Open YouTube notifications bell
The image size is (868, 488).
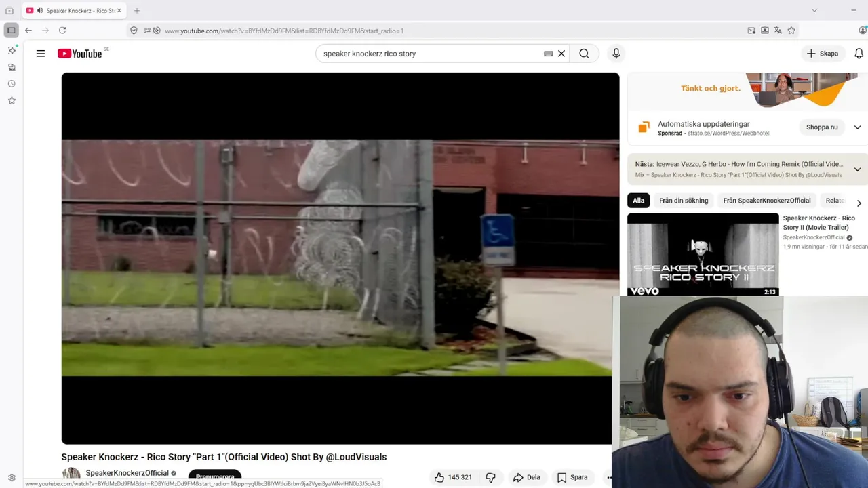[859, 54]
